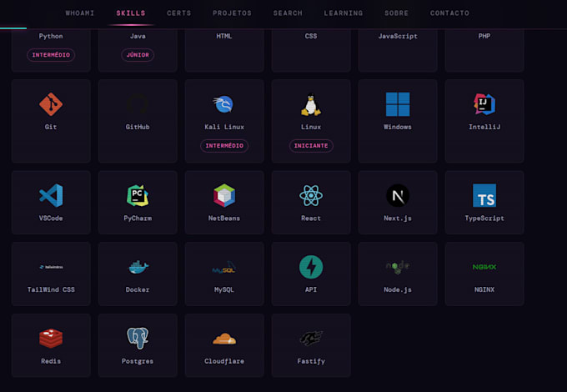Image resolution: width=567 pixels, height=392 pixels.
Task: Click the TailWind CSS logo icon
Action: (x=51, y=267)
